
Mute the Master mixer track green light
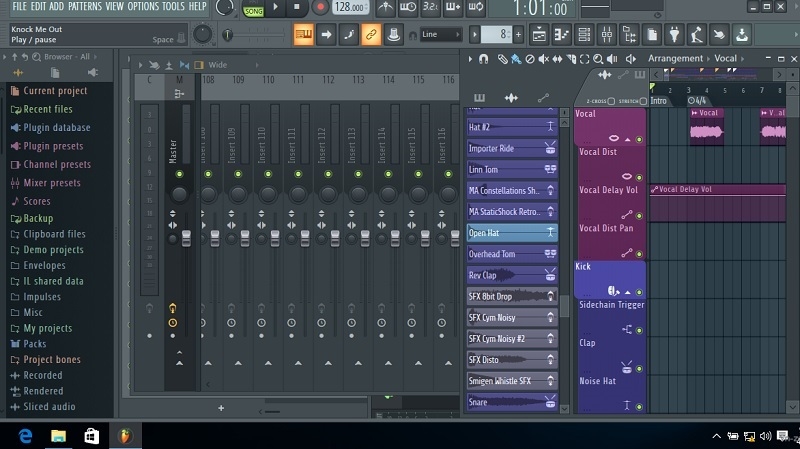[x=179, y=174]
